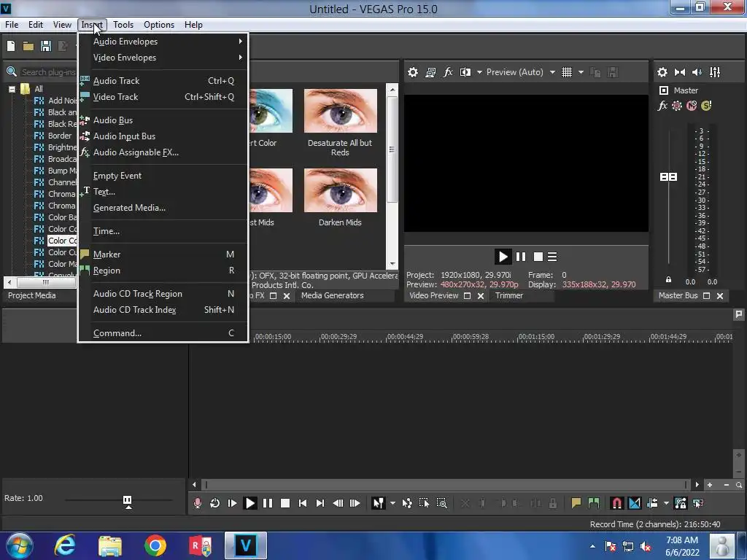The width and height of the screenshot is (747, 560).
Task: Click the playback Rate slider handle
Action: [x=127, y=502]
